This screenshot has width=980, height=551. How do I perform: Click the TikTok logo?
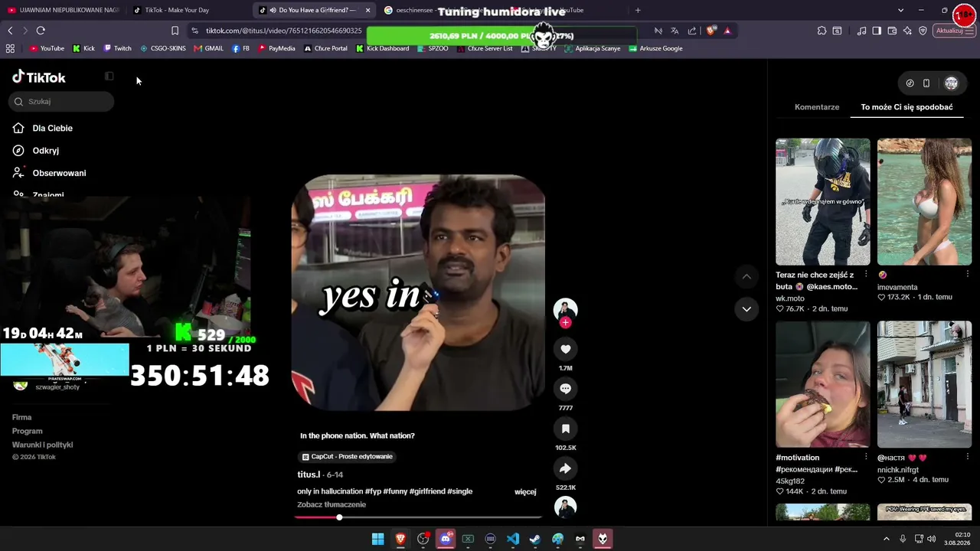[x=39, y=77]
